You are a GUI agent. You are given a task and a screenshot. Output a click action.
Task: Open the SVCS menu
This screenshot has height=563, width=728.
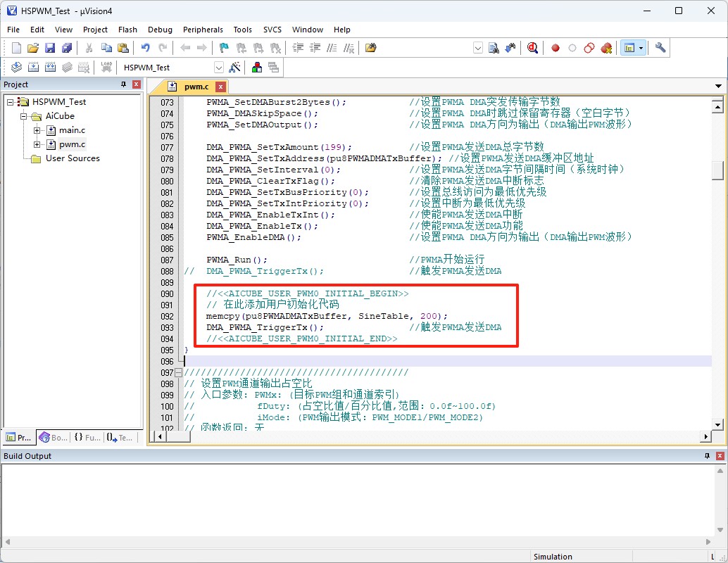(x=272, y=30)
